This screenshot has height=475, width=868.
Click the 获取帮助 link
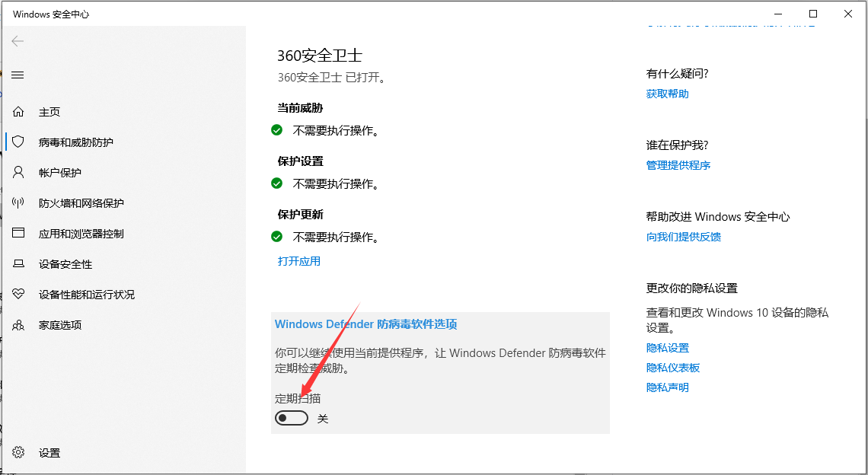pos(668,94)
